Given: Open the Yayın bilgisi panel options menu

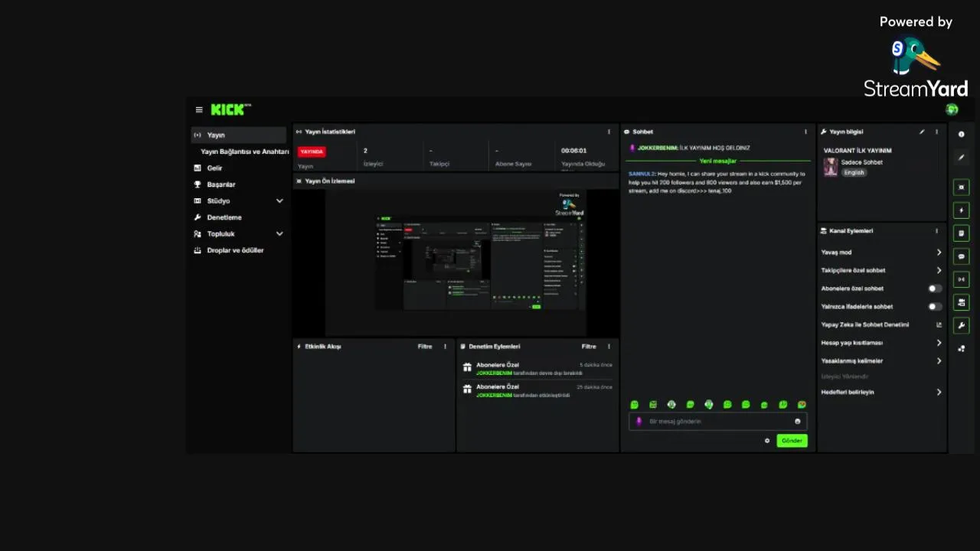Looking at the screenshot, I should coord(936,132).
